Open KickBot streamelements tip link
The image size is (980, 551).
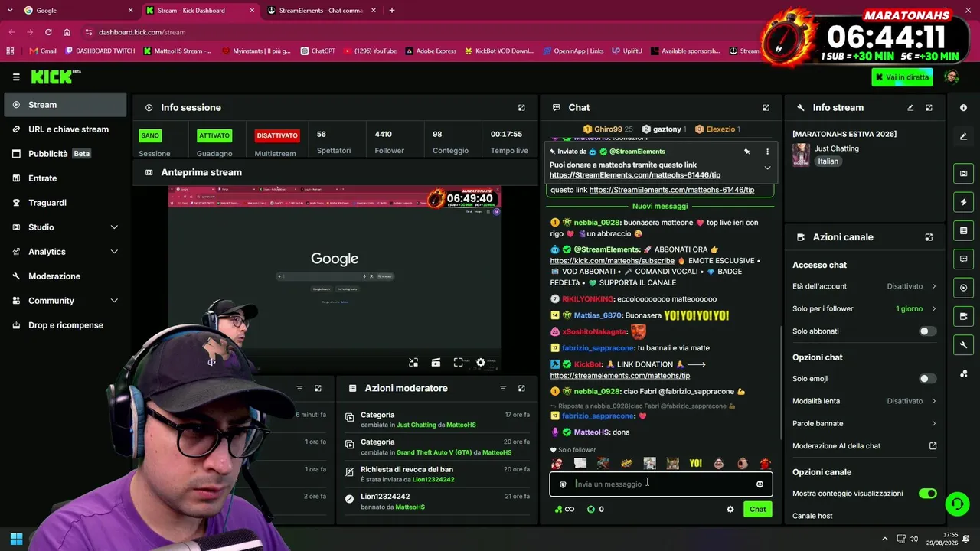(620, 376)
